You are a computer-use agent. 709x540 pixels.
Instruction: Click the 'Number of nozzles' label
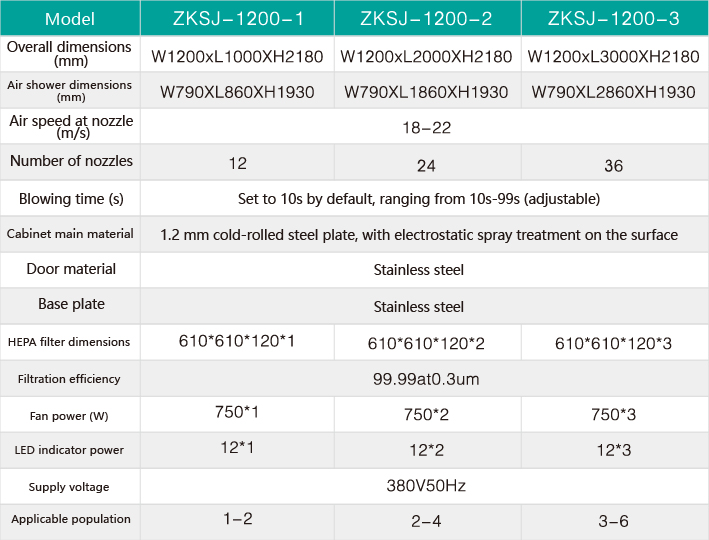point(71,161)
